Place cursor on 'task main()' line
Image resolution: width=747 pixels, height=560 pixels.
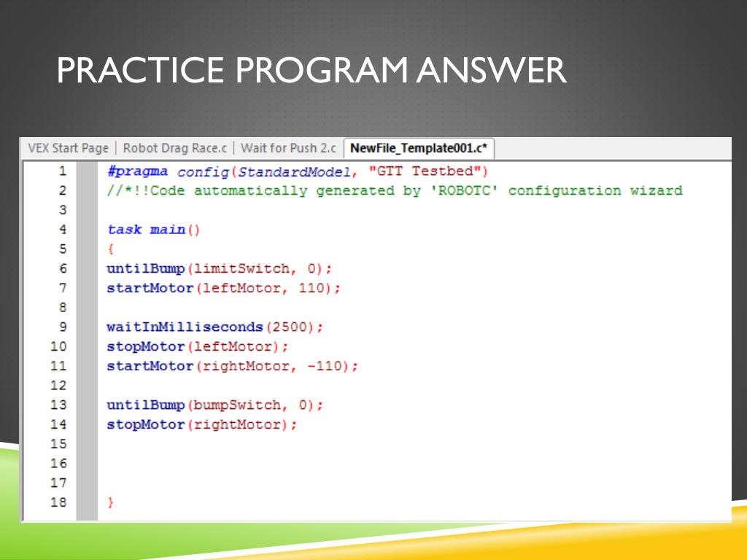tap(153, 230)
